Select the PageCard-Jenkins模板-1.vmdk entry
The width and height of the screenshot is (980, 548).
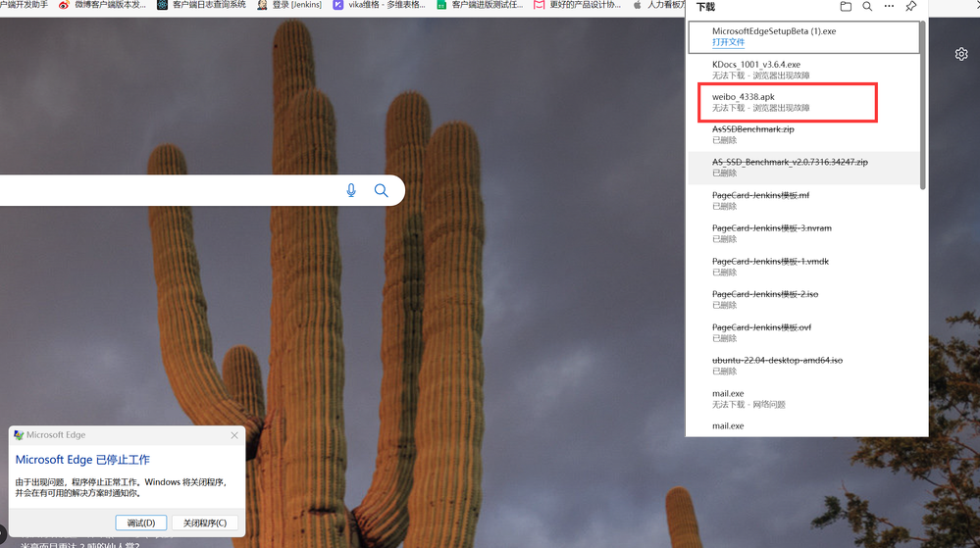[x=803, y=267]
